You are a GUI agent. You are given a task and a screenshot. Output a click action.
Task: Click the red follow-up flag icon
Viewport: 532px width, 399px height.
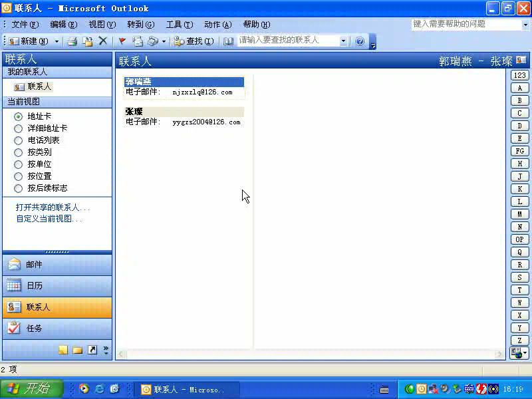point(122,41)
